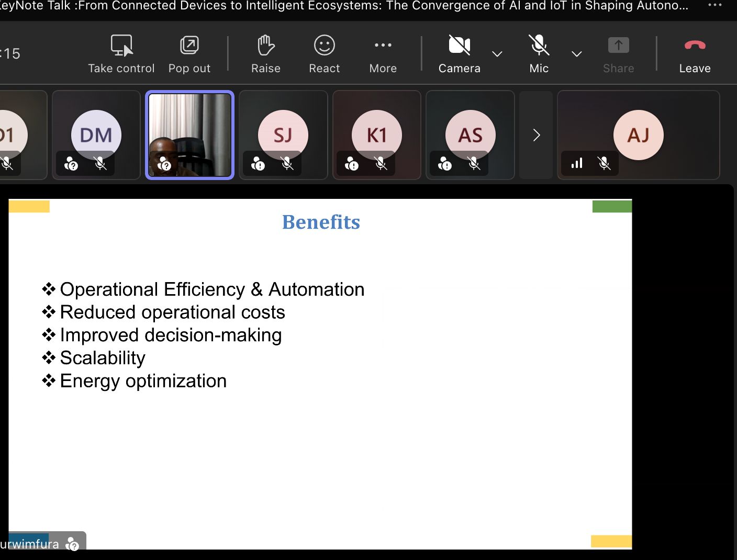This screenshot has width=737, height=560.
Task: Click the K1 participant avatar
Action: (x=377, y=135)
